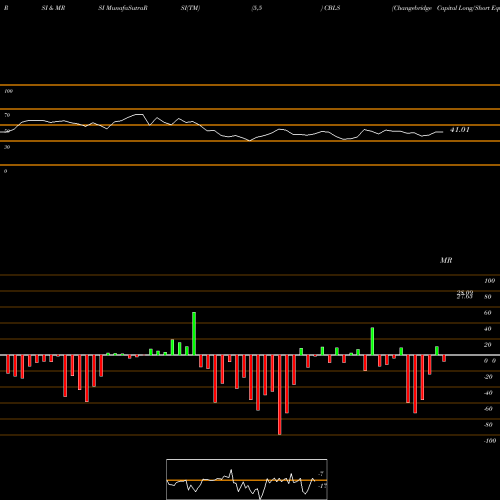Image resolution: width=500 pixels, height=500 pixels.
Task: Click the MR axis label 60
Action: pos(488,313)
